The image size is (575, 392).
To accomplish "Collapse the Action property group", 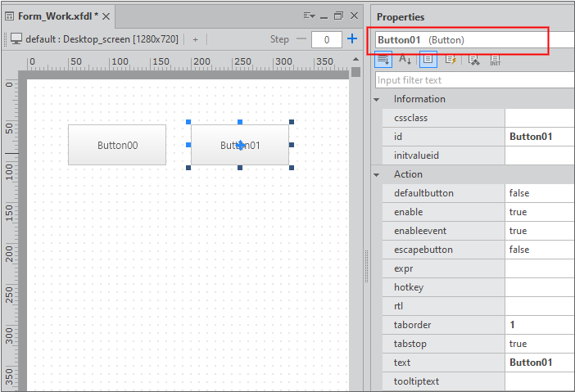I will 377,174.
